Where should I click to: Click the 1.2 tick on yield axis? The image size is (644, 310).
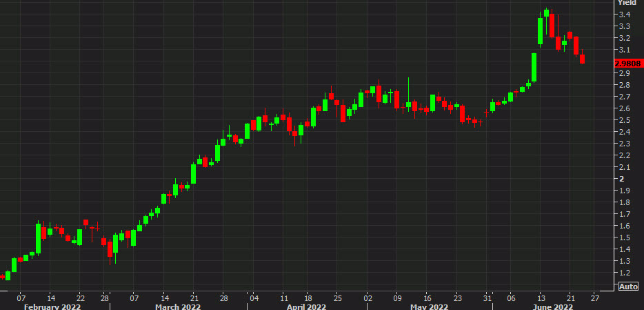coord(623,273)
